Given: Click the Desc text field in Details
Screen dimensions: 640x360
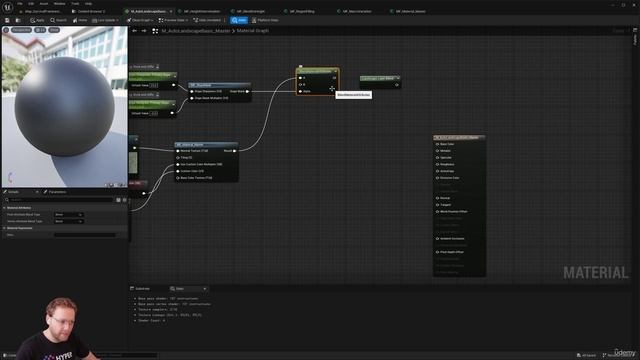Looking at the screenshot, I should [85, 235].
